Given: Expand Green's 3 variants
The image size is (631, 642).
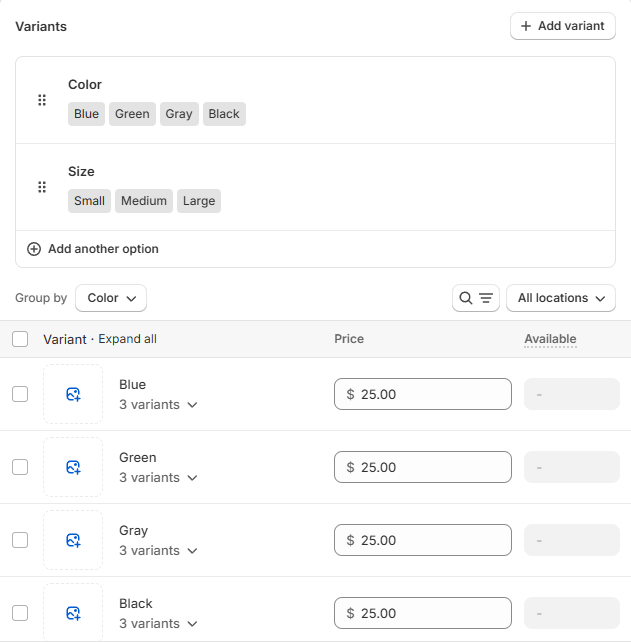Looking at the screenshot, I should pyautogui.click(x=158, y=477).
